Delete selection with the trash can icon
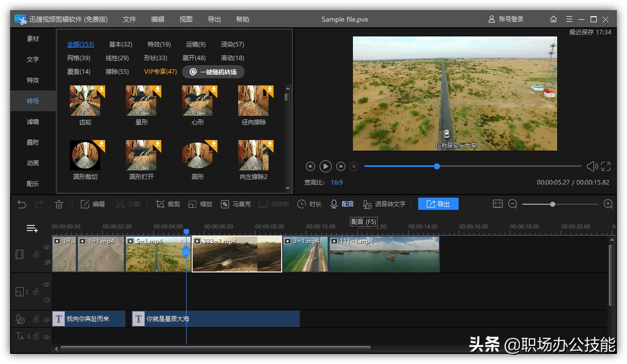Image resolution: width=627 pixels, height=364 pixels. click(x=59, y=204)
